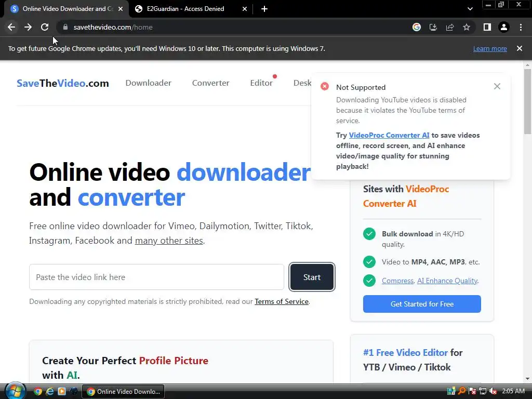Viewport: 532px width, 399px height.
Task: Click the 2:05 AM system clock
Action: (513, 391)
